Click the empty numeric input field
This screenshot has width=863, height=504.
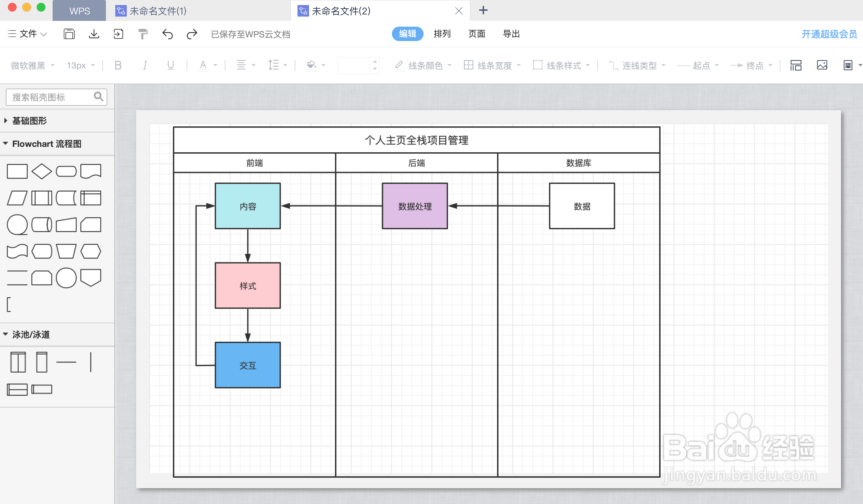tap(354, 65)
